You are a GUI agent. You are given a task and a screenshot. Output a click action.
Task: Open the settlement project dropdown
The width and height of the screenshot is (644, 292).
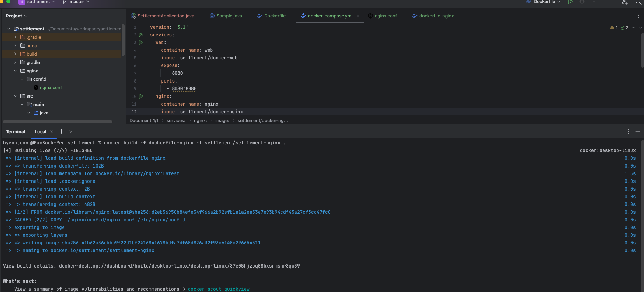(x=37, y=2)
